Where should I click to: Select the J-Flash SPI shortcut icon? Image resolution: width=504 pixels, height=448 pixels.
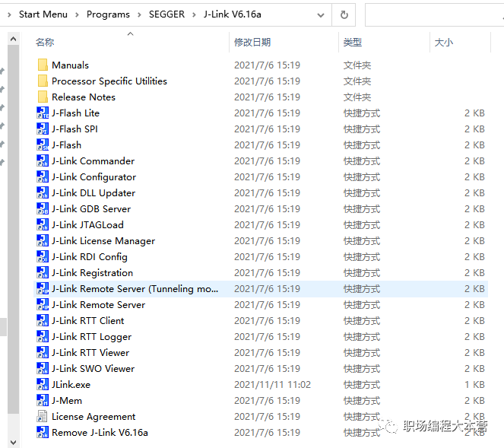pos(43,129)
